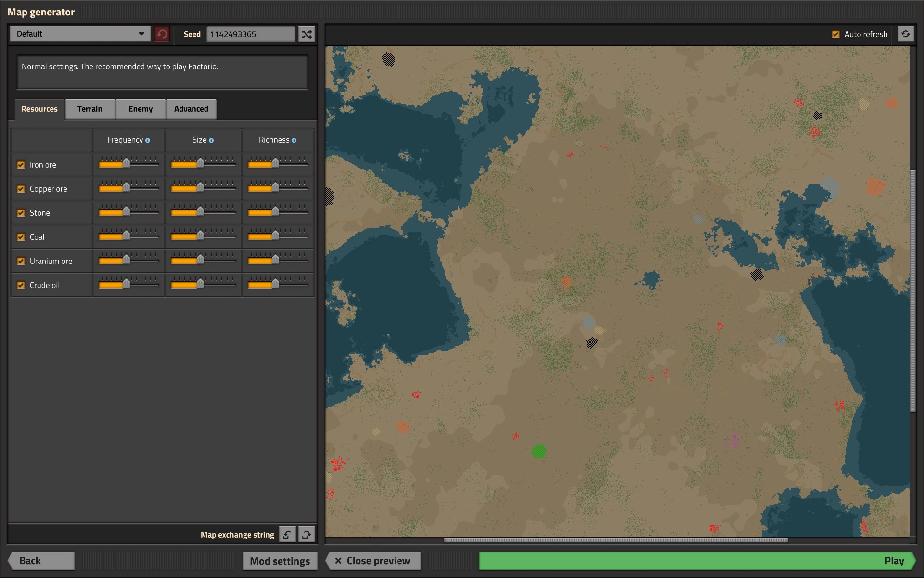Adjust the Copper ore richness slider
Viewport: 924px width, 578px height.
tap(278, 188)
